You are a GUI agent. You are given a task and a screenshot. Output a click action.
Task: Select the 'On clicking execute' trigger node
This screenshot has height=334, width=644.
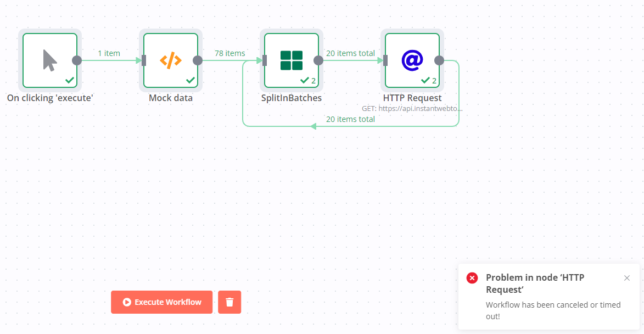[x=50, y=60]
